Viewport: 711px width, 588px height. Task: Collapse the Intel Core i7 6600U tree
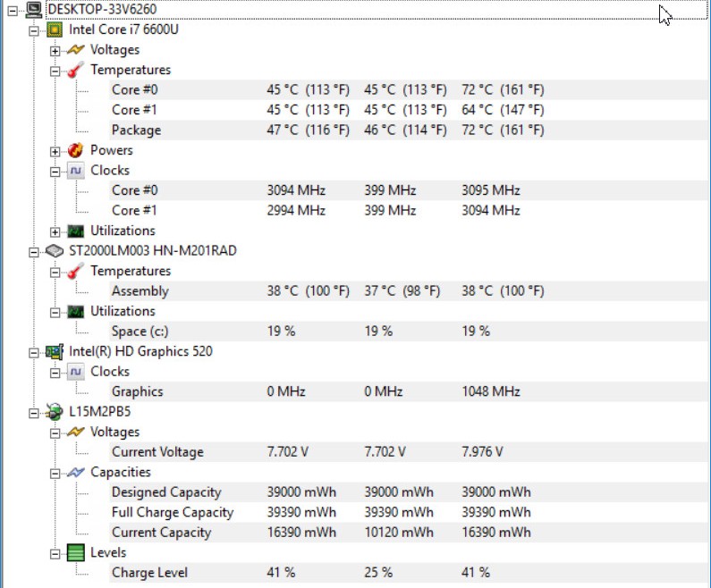pyautogui.click(x=34, y=30)
